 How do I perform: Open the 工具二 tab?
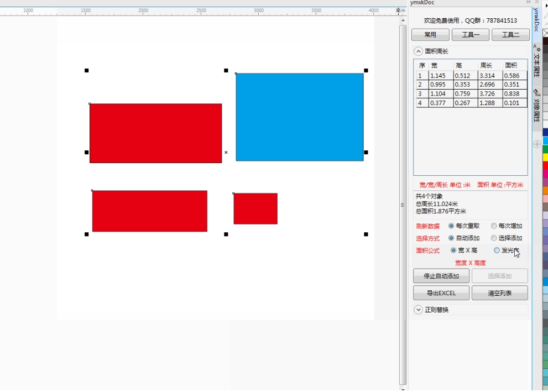click(510, 35)
